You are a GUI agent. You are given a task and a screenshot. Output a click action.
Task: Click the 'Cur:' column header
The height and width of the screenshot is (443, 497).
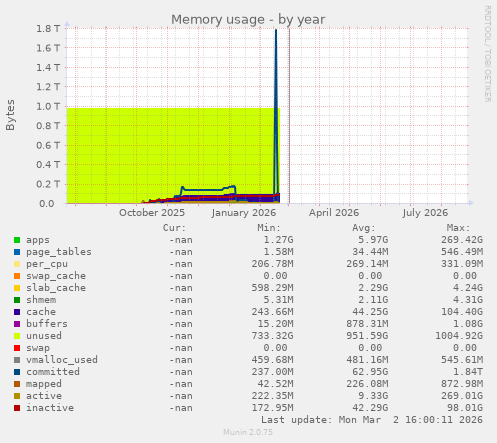[174, 228]
